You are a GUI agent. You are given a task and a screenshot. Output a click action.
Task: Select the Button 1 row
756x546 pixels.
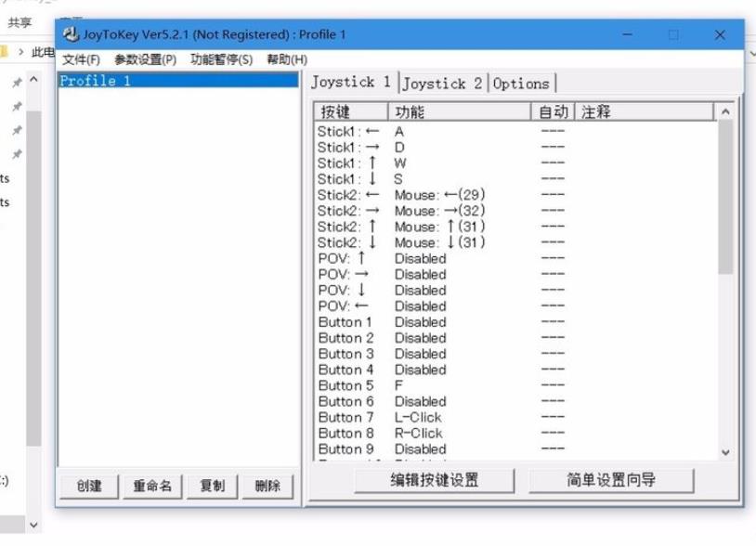(515, 322)
